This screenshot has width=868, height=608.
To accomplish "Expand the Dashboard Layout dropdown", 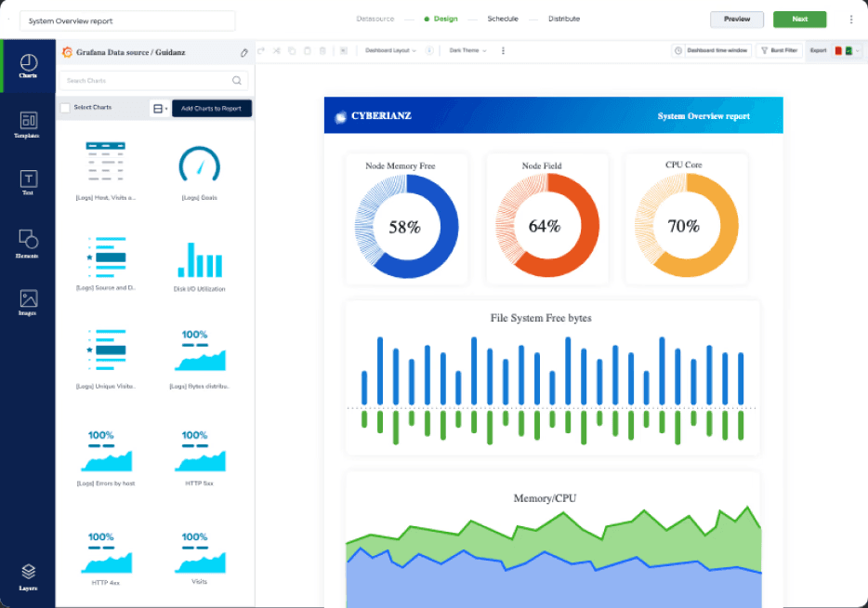I will coord(390,50).
